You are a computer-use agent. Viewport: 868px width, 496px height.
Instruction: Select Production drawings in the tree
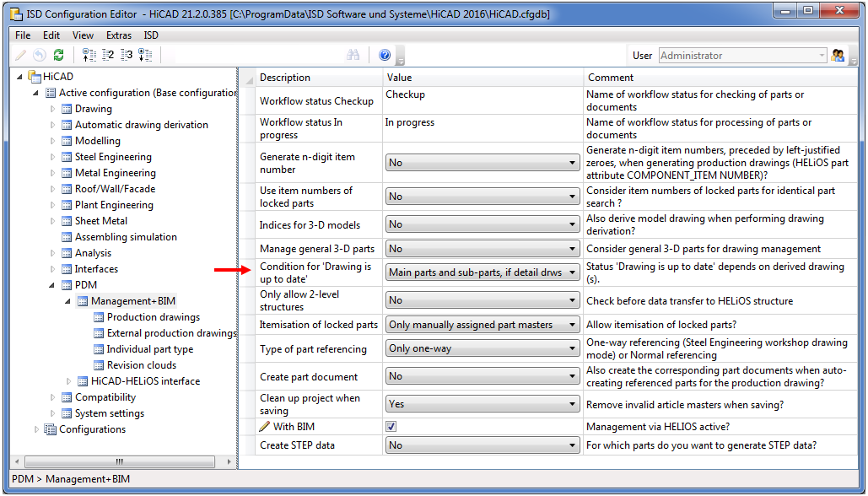click(154, 317)
